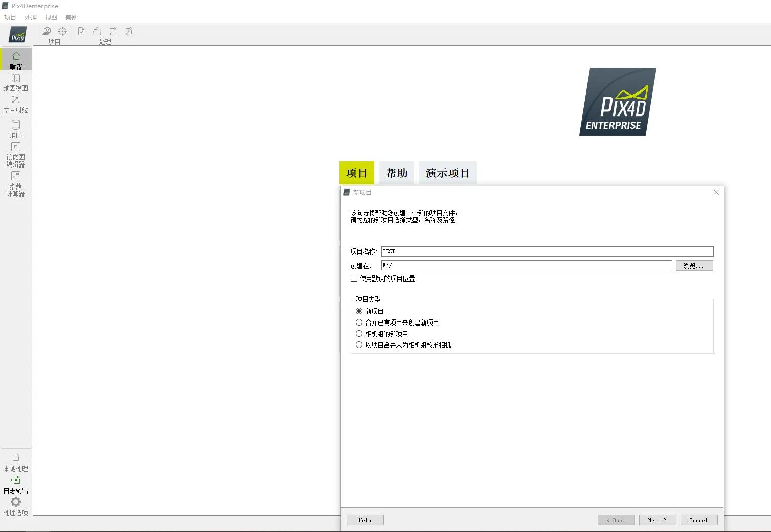The image size is (771, 532).
Task: Click the rematch and optimize toolbar icon
Action: [129, 31]
